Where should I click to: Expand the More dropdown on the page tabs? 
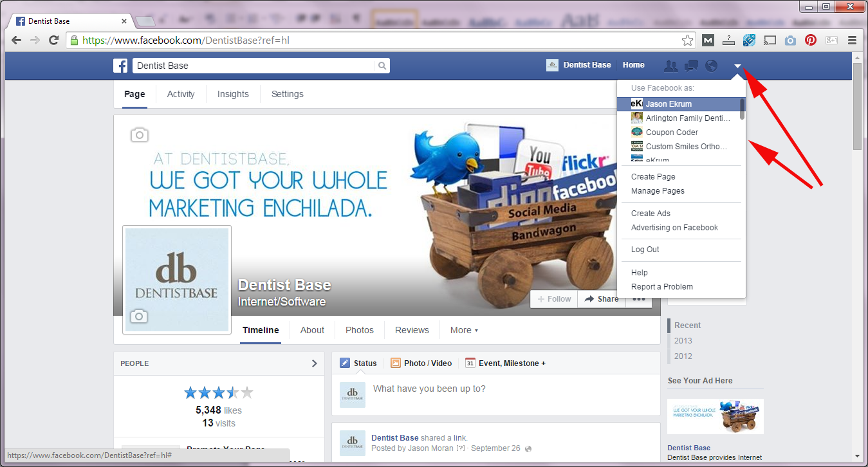pyautogui.click(x=464, y=330)
